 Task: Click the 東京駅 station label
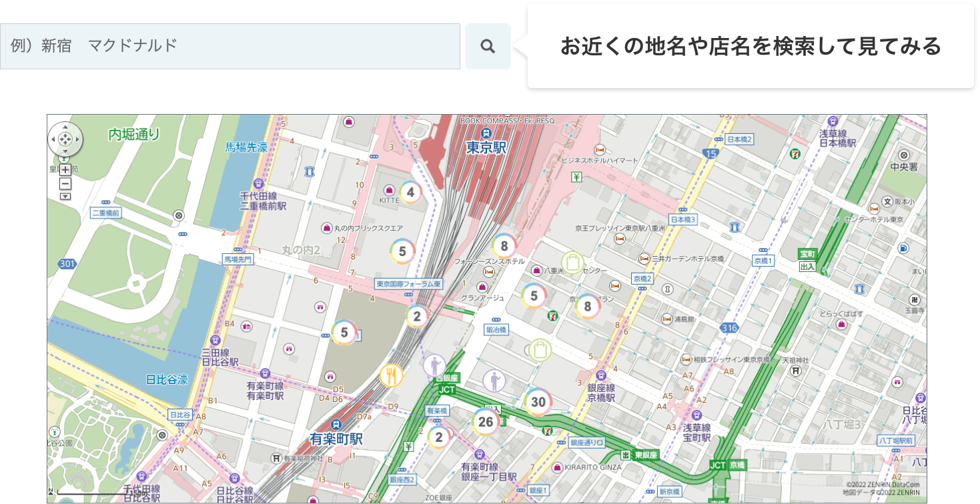pyautogui.click(x=486, y=148)
